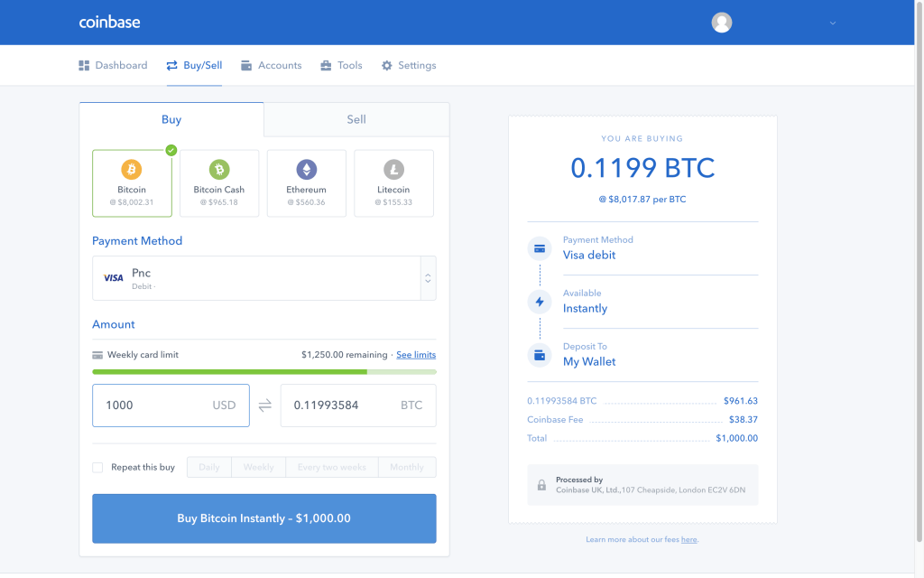924x578 pixels.
Task: Open the Pnc Debit payment method dropdown
Action: (x=264, y=278)
